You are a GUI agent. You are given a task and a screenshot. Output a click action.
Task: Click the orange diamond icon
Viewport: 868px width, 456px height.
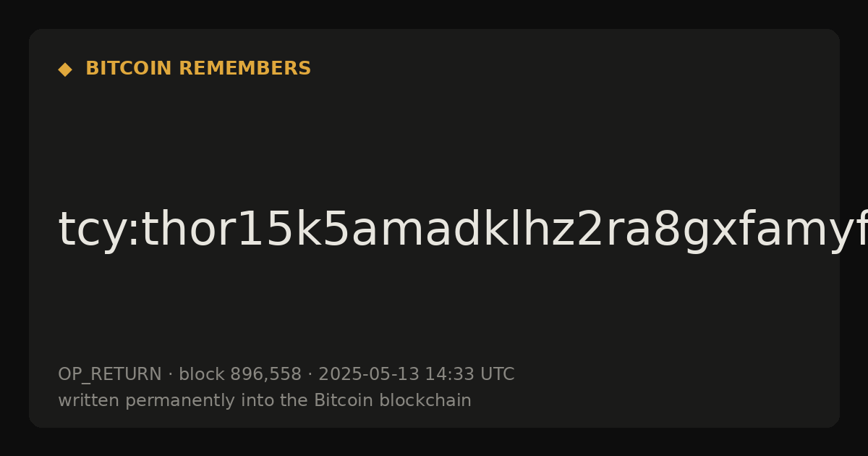tap(65, 69)
